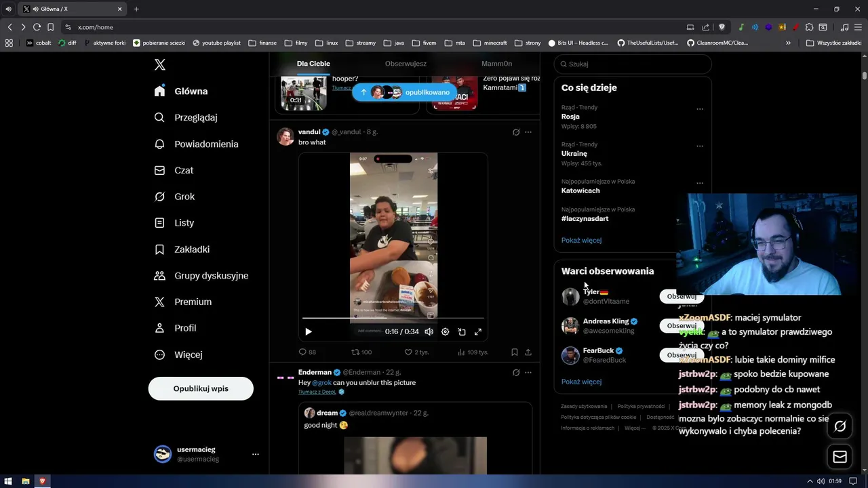
Task: Seek on the video progress bar
Action: point(393,317)
